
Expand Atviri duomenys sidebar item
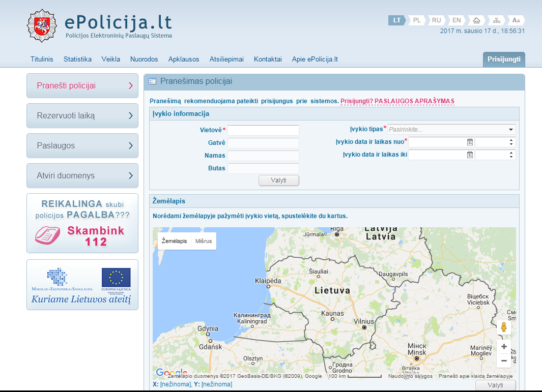tap(82, 176)
